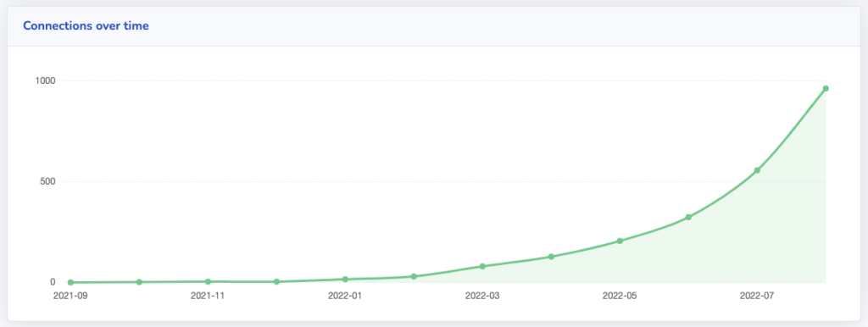The height and width of the screenshot is (327, 868).
Task: Select data point between 2021-11 and 2022-01
Action: [x=276, y=281]
